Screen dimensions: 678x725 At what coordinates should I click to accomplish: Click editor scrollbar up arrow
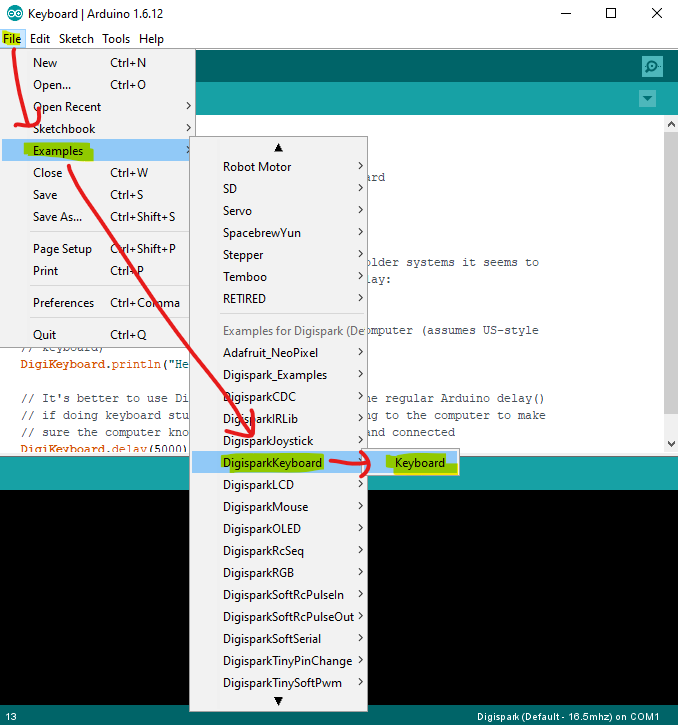pyautogui.click(x=671, y=124)
